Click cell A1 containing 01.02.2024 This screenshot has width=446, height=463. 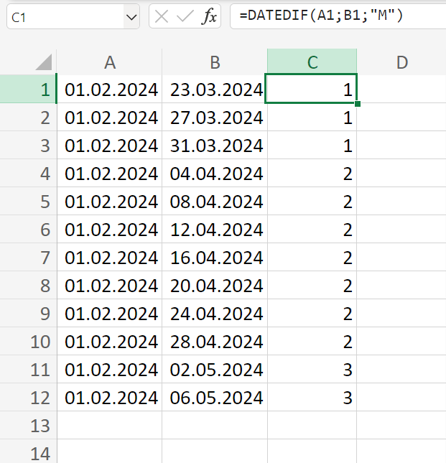point(110,89)
